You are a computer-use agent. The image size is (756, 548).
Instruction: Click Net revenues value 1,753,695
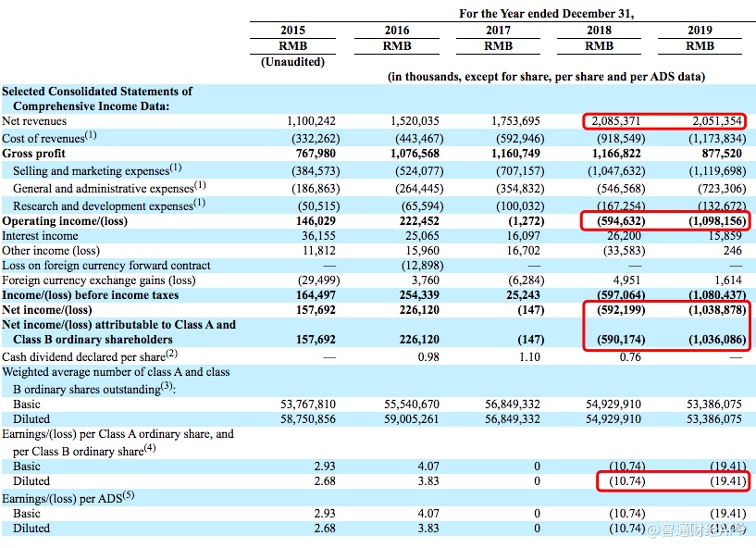[x=516, y=121]
